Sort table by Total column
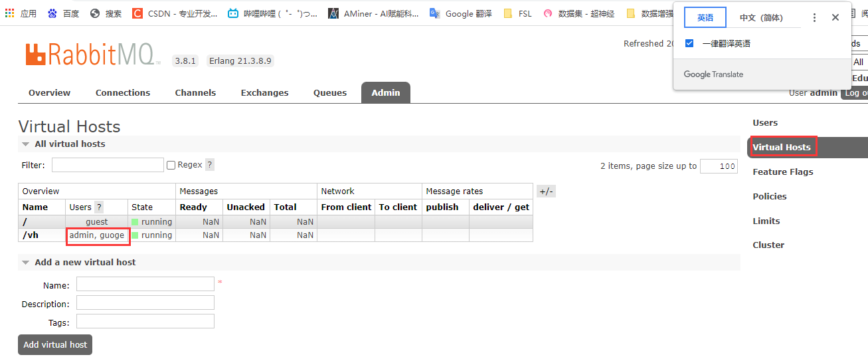 click(x=285, y=207)
